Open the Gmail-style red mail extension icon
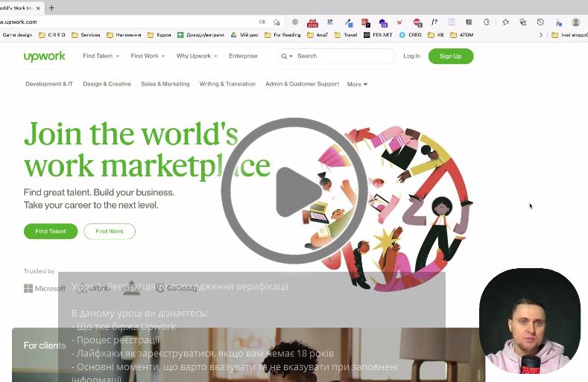Image resolution: width=588 pixels, height=382 pixels. [312, 23]
